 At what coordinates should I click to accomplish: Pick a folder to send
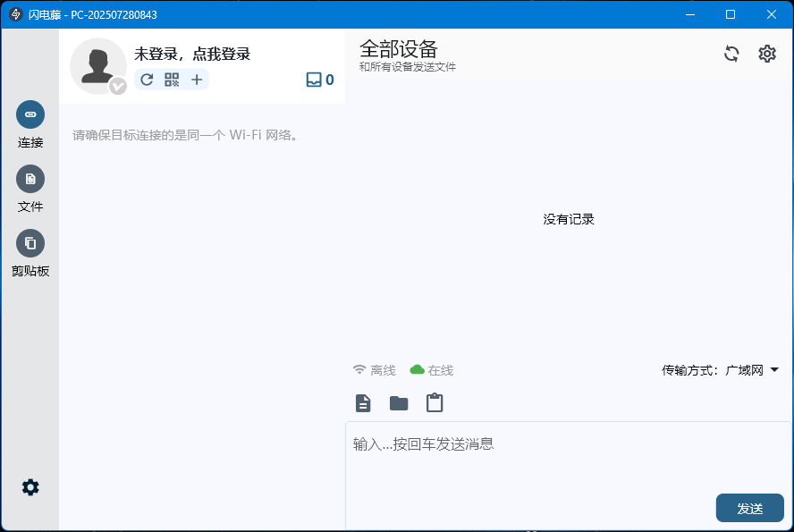click(x=398, y=402)
